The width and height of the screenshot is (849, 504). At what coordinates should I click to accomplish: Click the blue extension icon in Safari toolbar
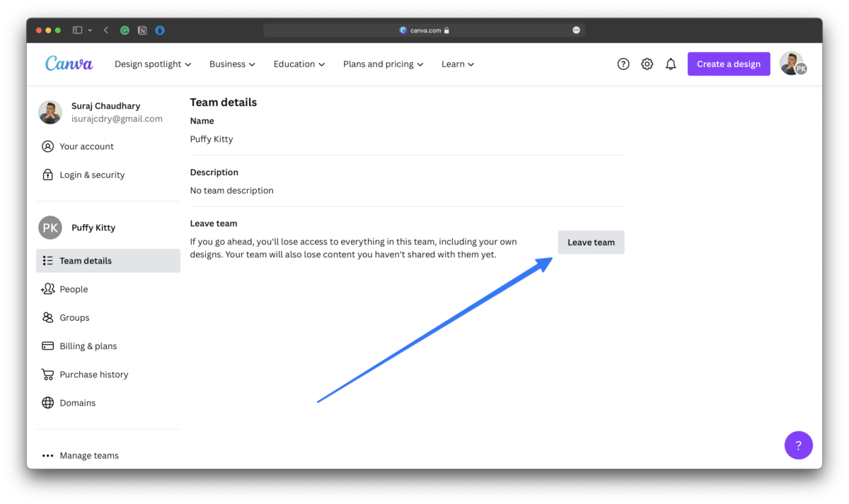160,30
